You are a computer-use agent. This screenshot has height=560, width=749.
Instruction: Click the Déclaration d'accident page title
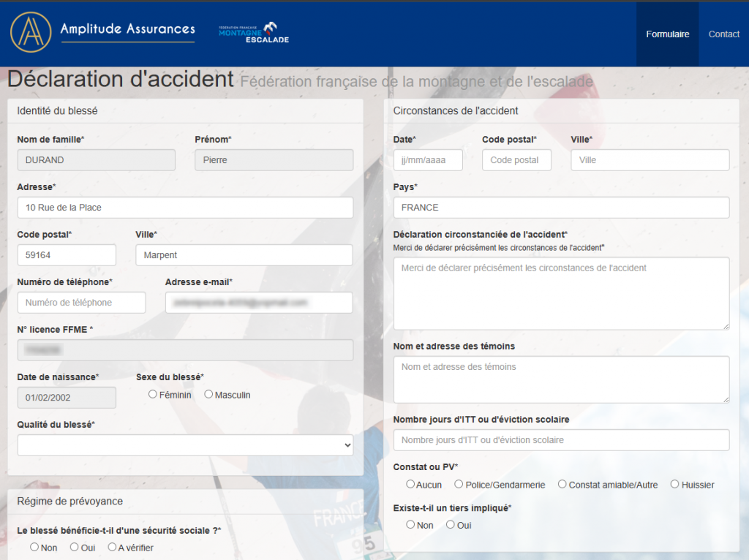coord(121,79)
